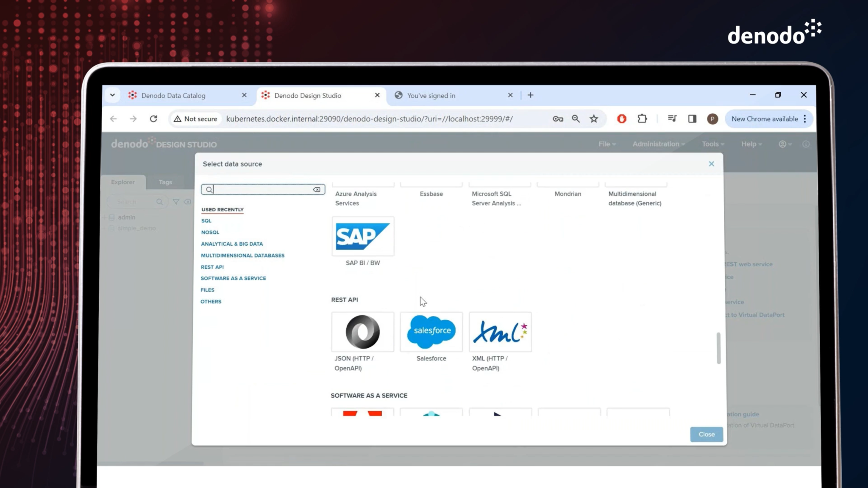Clear the data source search field
868x488 pixels.
point(317,189)
